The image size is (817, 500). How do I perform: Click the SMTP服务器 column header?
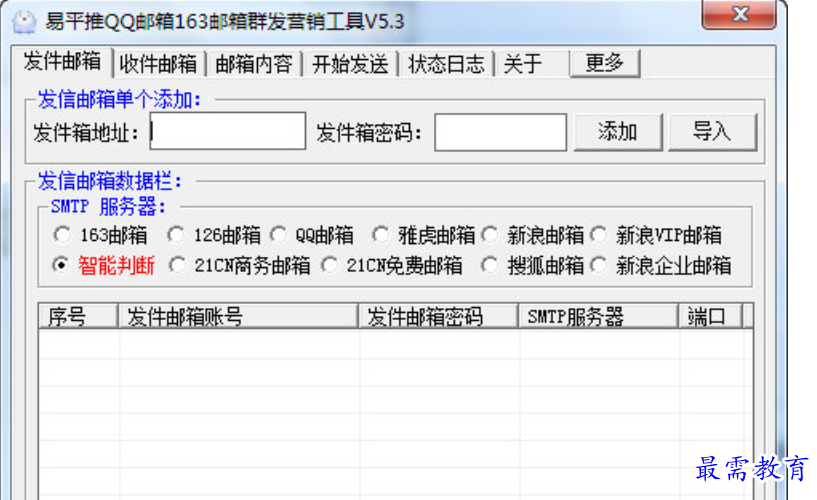pyautogui.click(x=599, y=316)
